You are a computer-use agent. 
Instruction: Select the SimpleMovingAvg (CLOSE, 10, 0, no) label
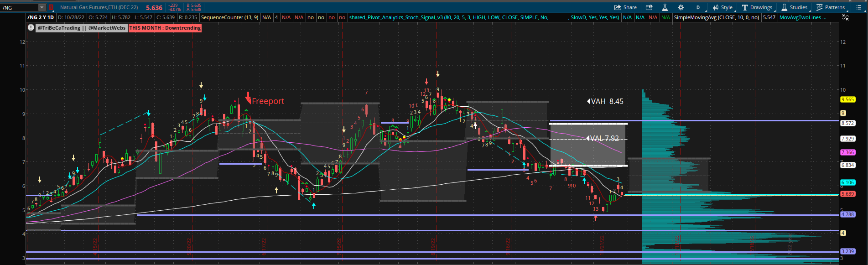pyautogui.click(x=717, y=17)
